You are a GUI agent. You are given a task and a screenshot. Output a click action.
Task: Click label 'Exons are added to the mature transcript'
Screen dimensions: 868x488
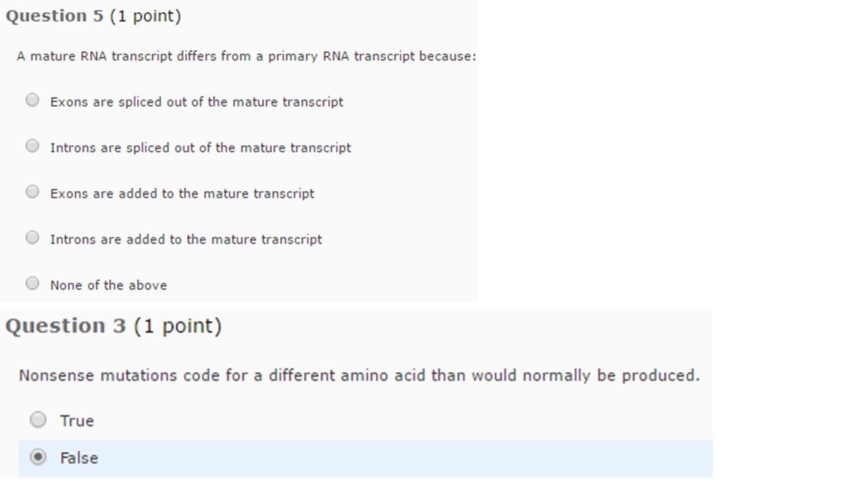point(182,194)
